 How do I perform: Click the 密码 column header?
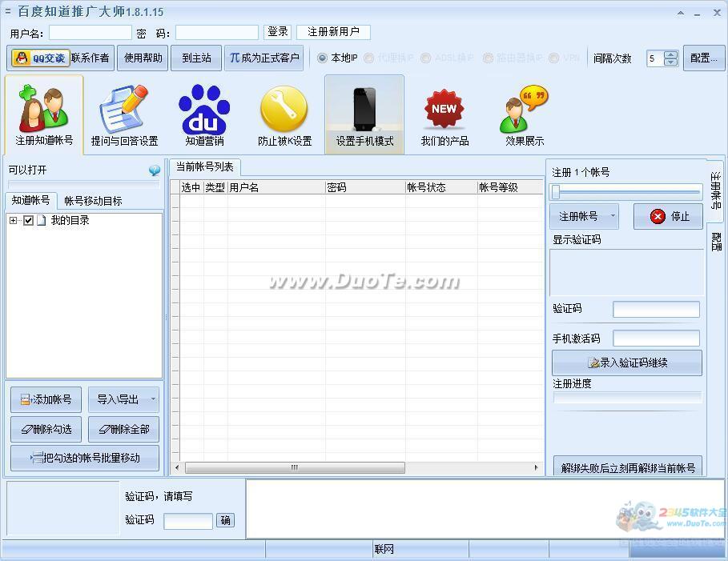pos(365,187)
